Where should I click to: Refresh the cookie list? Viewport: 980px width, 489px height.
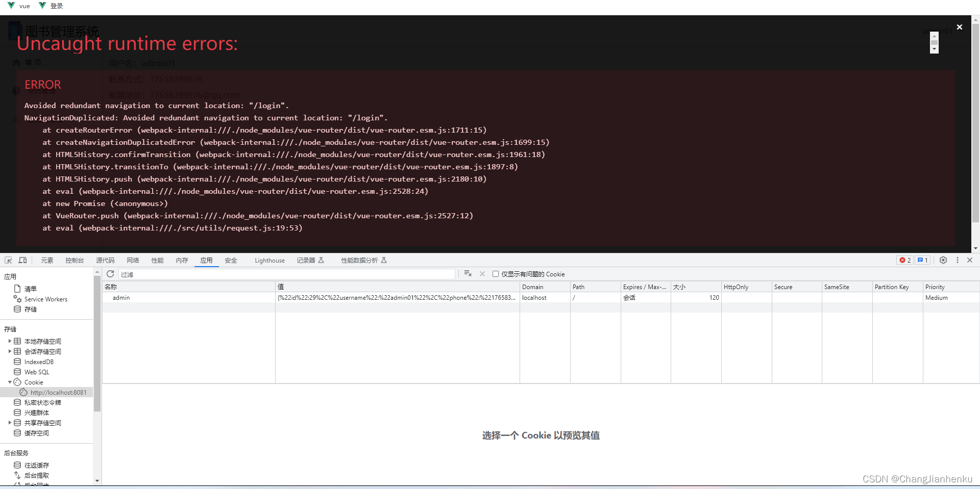coord(110,274)
